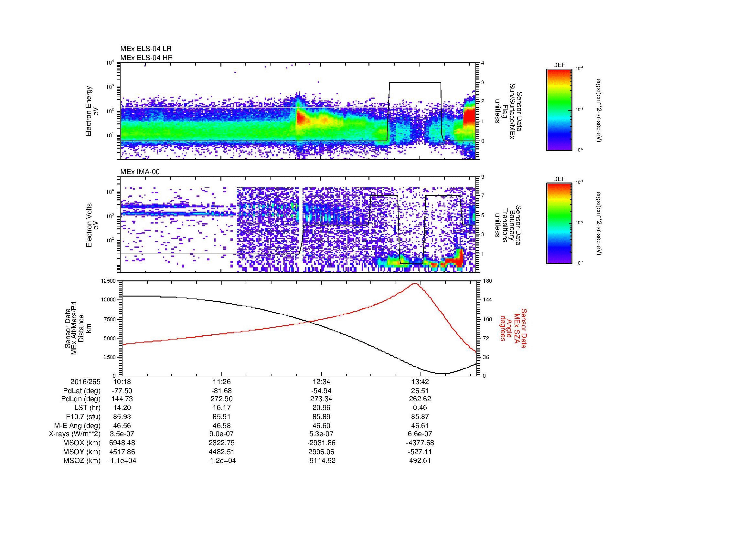The height and width of the screenshot is (534, 756).
Task: Click the PdLon value 273.34
Action: pyautogui.click(x=321, y=399)
